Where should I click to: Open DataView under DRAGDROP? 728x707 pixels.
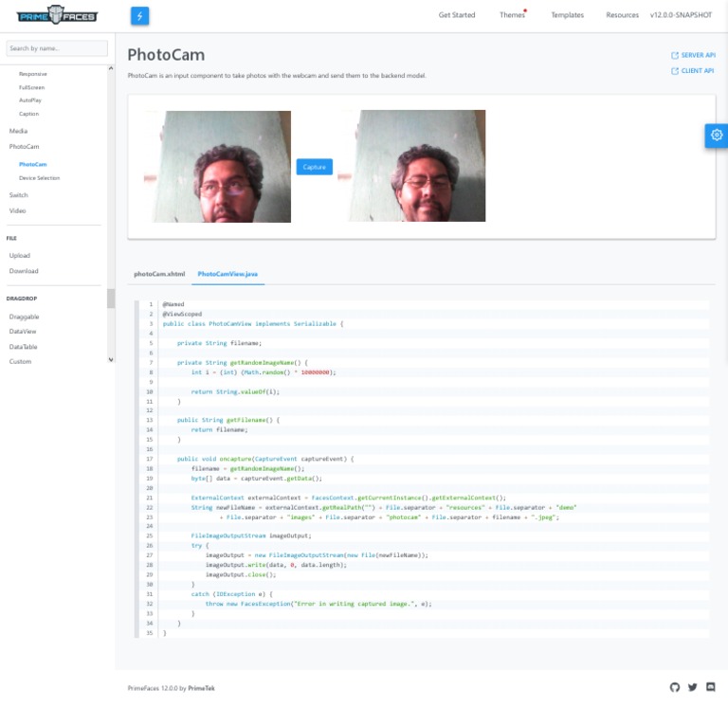tap(23, 332)
